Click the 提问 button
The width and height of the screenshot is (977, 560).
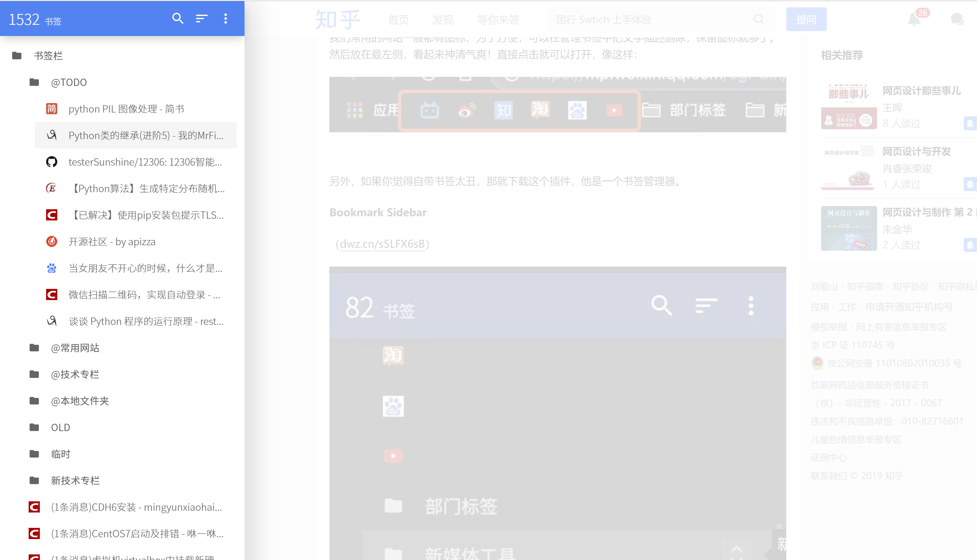(x=806, y=19)
